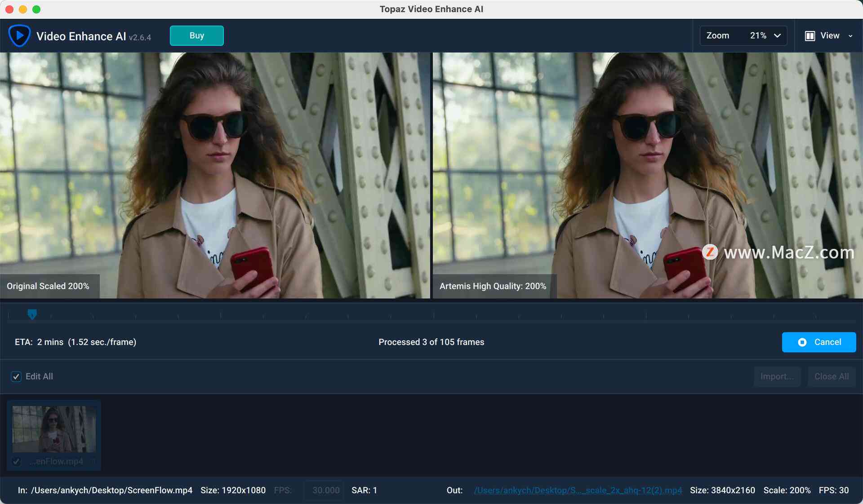Click the trash icon on the ScreenFlow.mp4 card

click(93, 461)
